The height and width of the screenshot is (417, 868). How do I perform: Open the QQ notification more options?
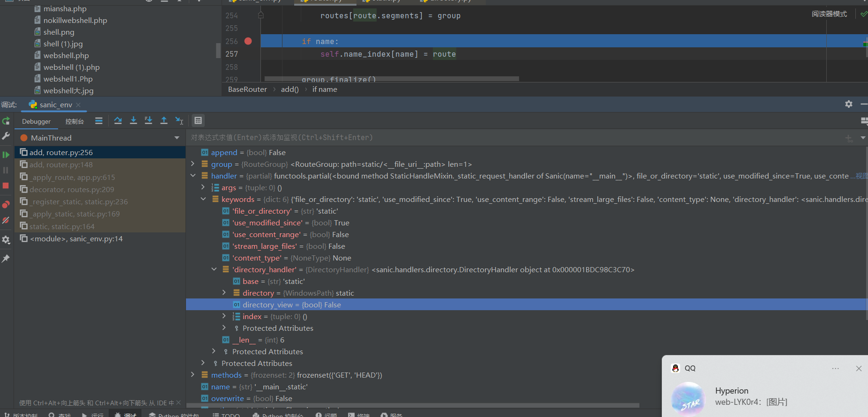[835, 369]
